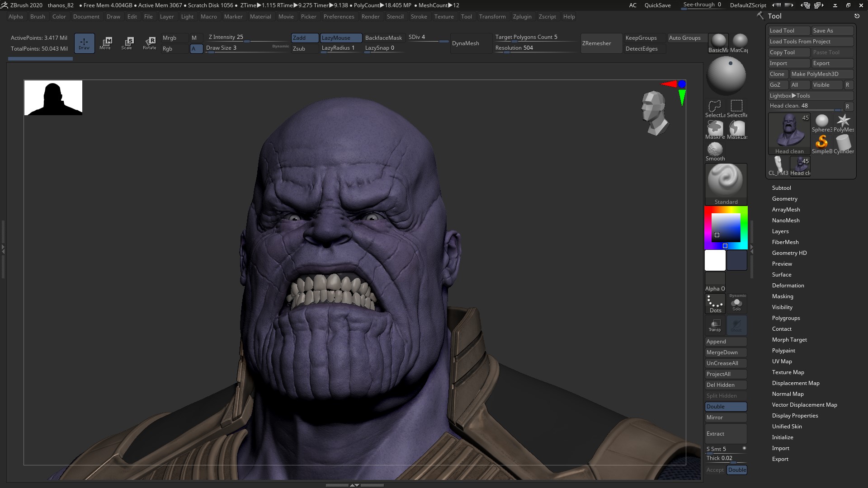The height and width of the screenshot is (488, 868).
Task: Expand the UV Map sub-palette
Action: pos(782,361)
